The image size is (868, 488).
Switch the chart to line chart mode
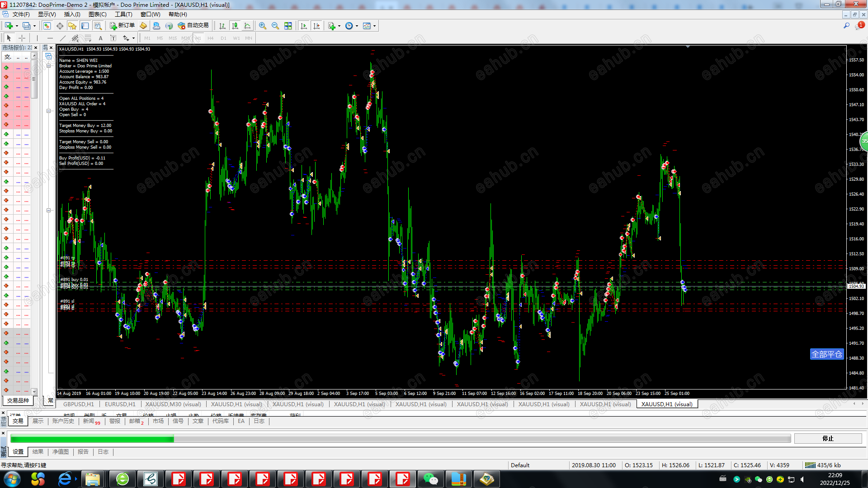coord(247,26)
